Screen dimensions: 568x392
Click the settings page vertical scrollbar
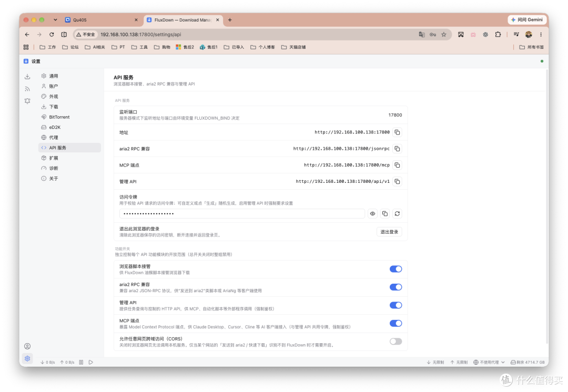pos(546,207)
